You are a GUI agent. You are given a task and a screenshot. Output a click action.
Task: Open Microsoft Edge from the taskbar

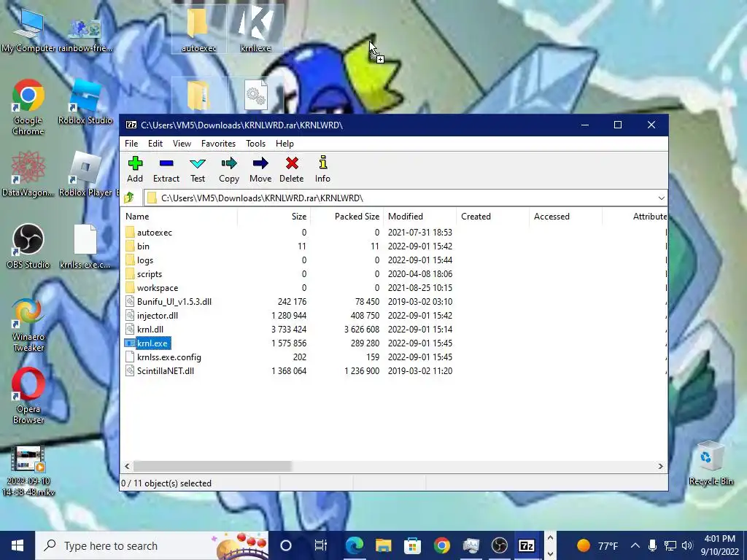(355, 545)
